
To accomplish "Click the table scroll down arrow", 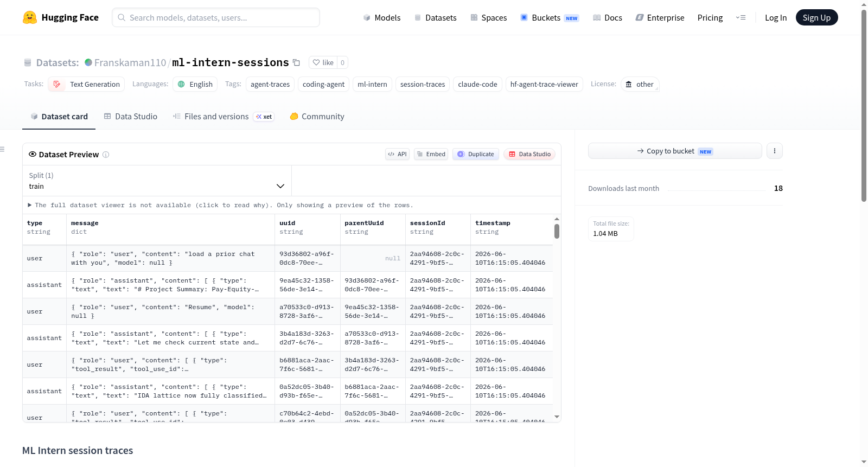I will point(557,417).
